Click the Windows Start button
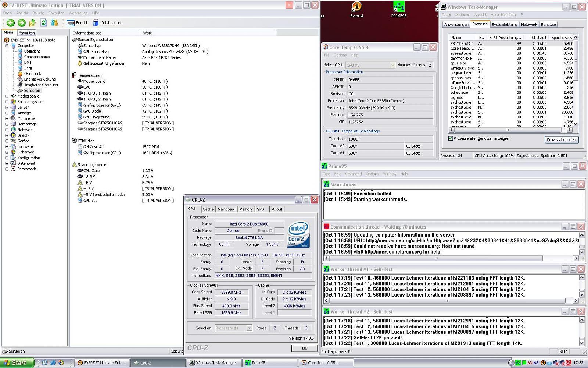Screen dimensions: 588x368 click(x=17, y=363)
